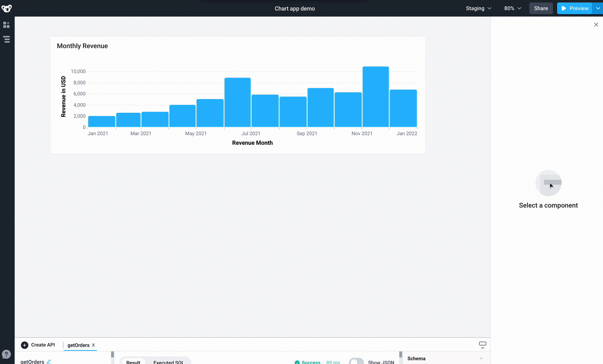Open the layers tree sidebar icon

click(x=6, y=39)
